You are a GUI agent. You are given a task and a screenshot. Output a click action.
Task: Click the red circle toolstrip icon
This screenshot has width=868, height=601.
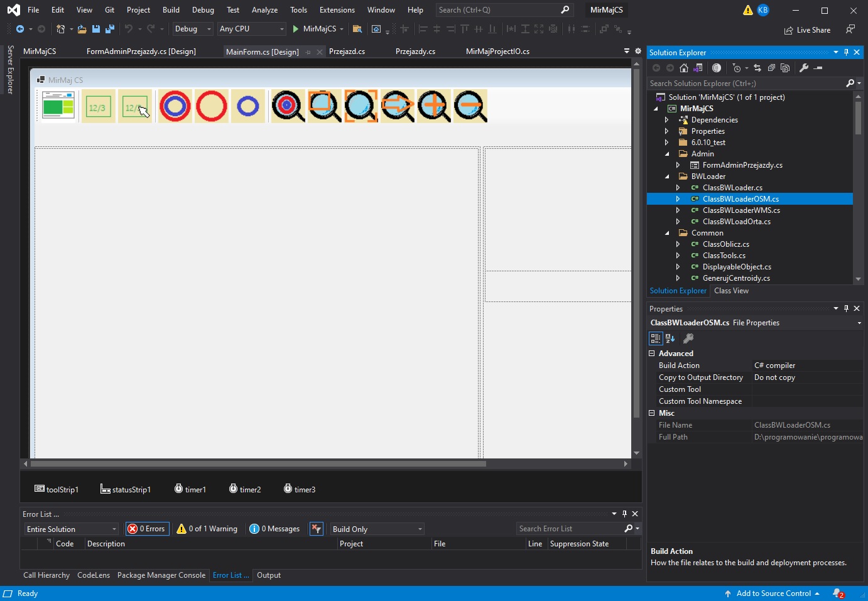tap(211, 106)
